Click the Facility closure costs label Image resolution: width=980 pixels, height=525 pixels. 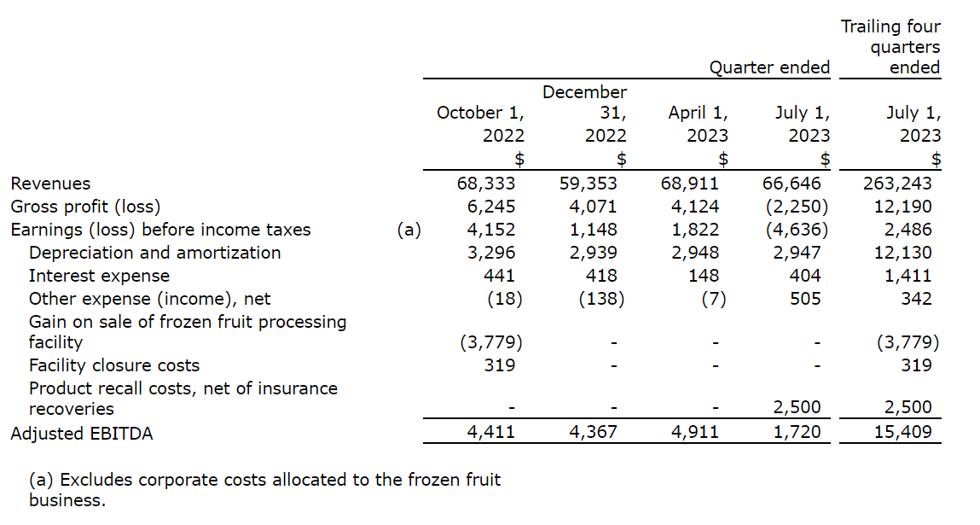(113, 365)
